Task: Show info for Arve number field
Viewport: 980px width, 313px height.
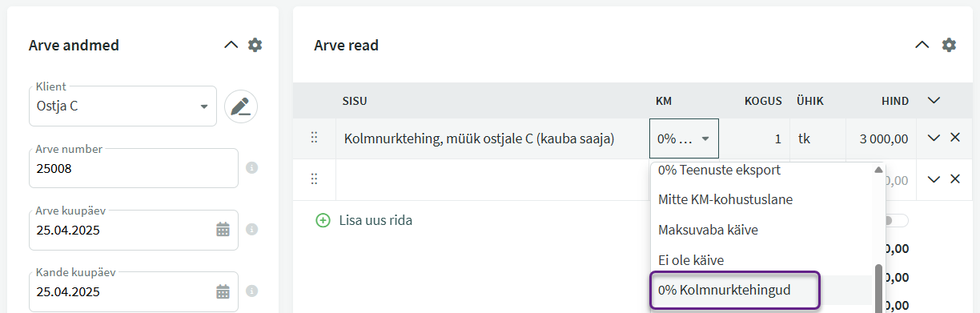Action: pyautogui.click(x=251, y=168)
